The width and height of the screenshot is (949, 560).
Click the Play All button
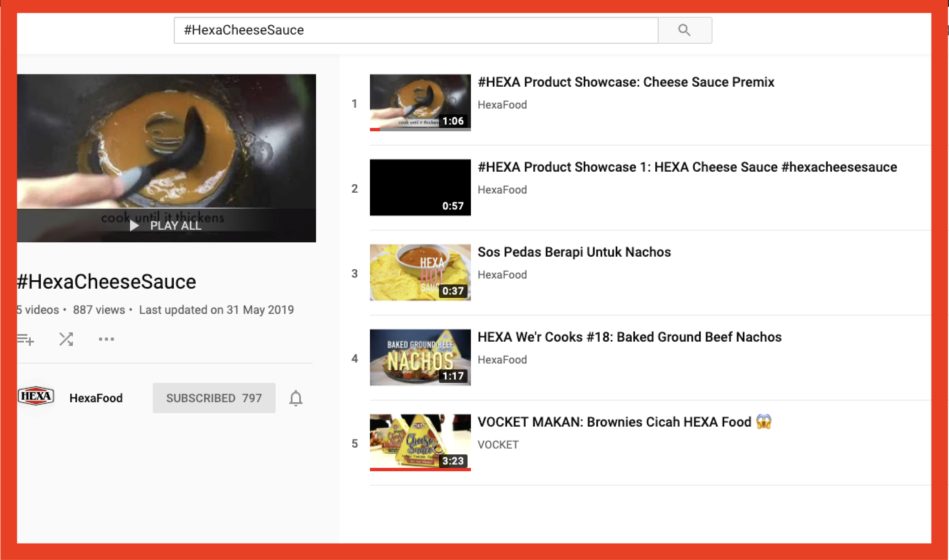click(166, 226)
